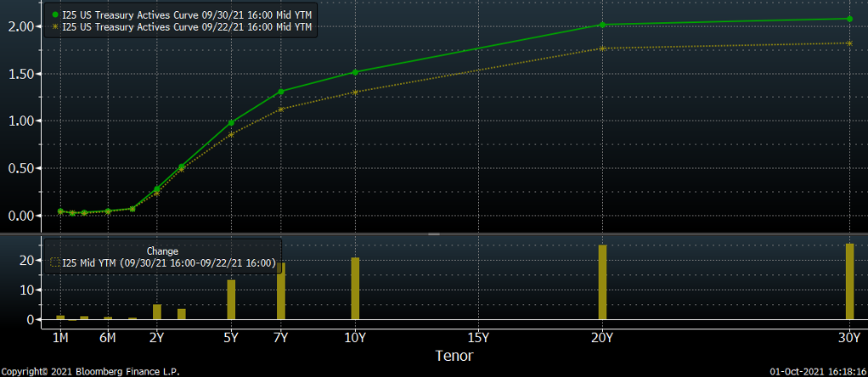Image resolution: width=868 pixels, height=377 pixels.
Task: Select the dotted 30Y data point near 1.82
Action: [x=849, y=43]
